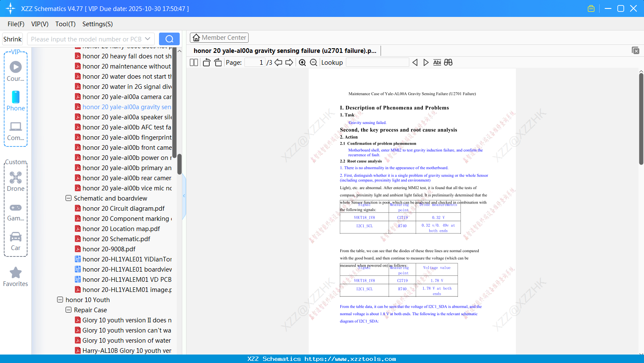Screen dimensions: 644x363
Task: Open honor 20 water in 2G signal case
Action: [127, 86]
